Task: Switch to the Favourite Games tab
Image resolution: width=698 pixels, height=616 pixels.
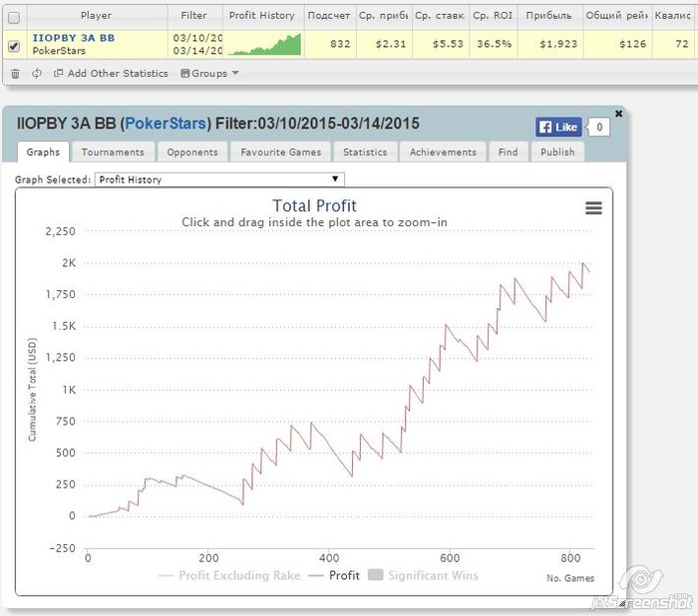Action: click(x=281, y=153)
